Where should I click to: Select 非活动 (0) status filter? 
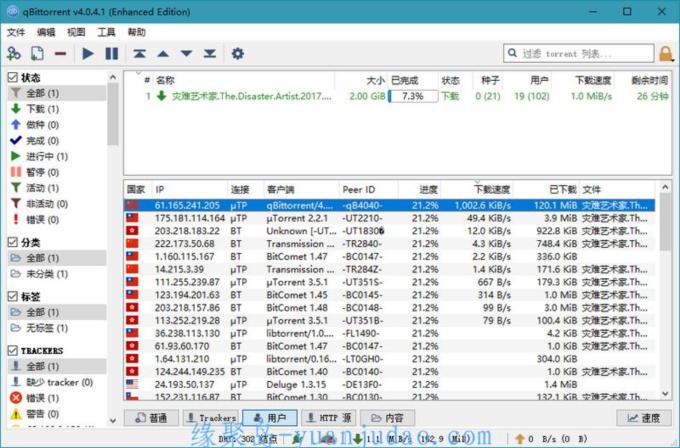(57, 204)
